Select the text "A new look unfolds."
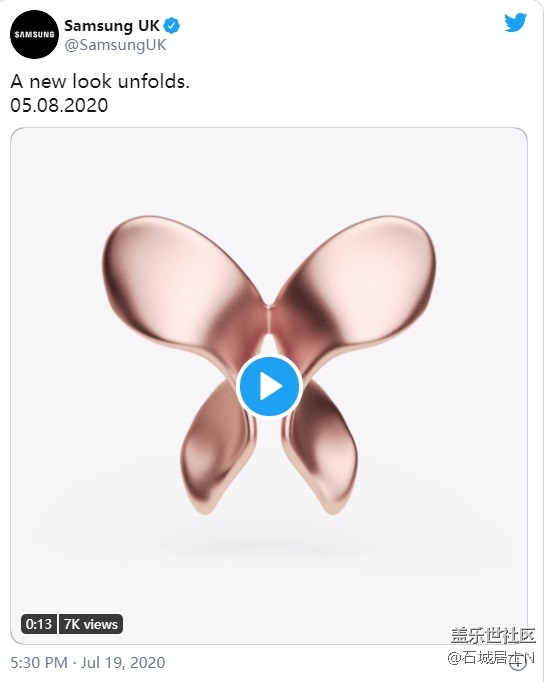 click(100, 82)
